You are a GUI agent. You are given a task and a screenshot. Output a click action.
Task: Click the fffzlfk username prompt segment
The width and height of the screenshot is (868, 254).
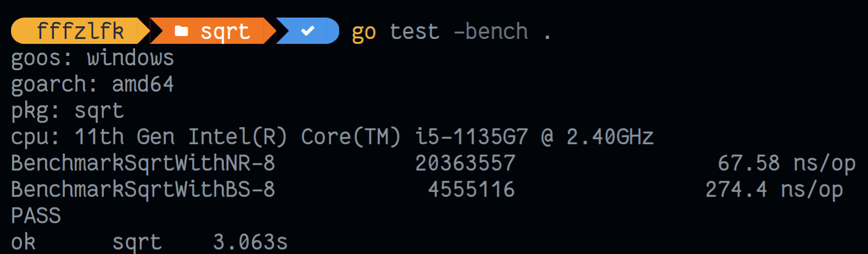pyautogui.click(x=80, y=31)
